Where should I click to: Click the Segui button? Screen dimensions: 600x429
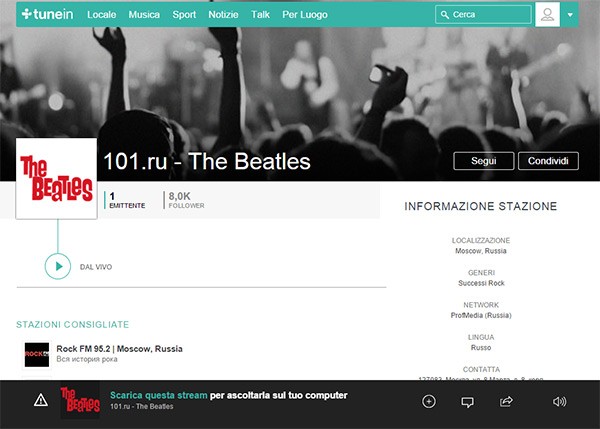pyautogui.click(x=484, y=161)
